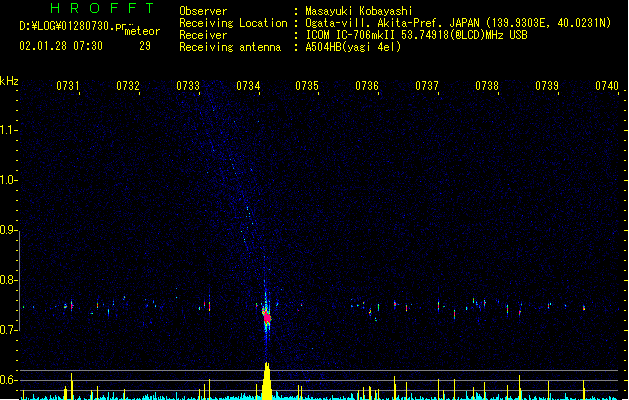Screen dimensions: 629x400
Task: Click the tall yellow signal-level peak at 0734
Action: coord(267,381)
